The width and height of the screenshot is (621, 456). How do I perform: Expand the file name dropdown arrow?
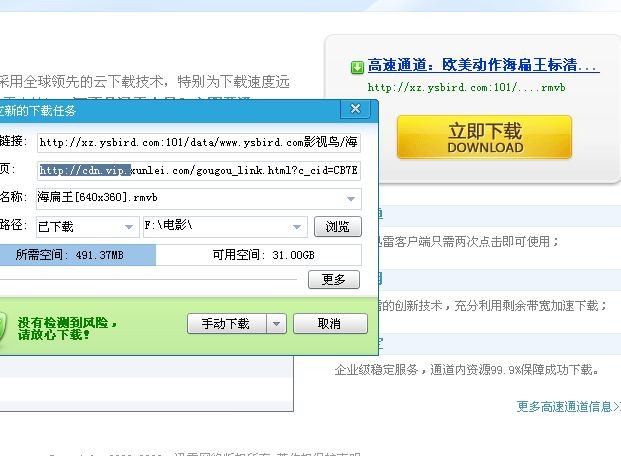tap(351, 199)
